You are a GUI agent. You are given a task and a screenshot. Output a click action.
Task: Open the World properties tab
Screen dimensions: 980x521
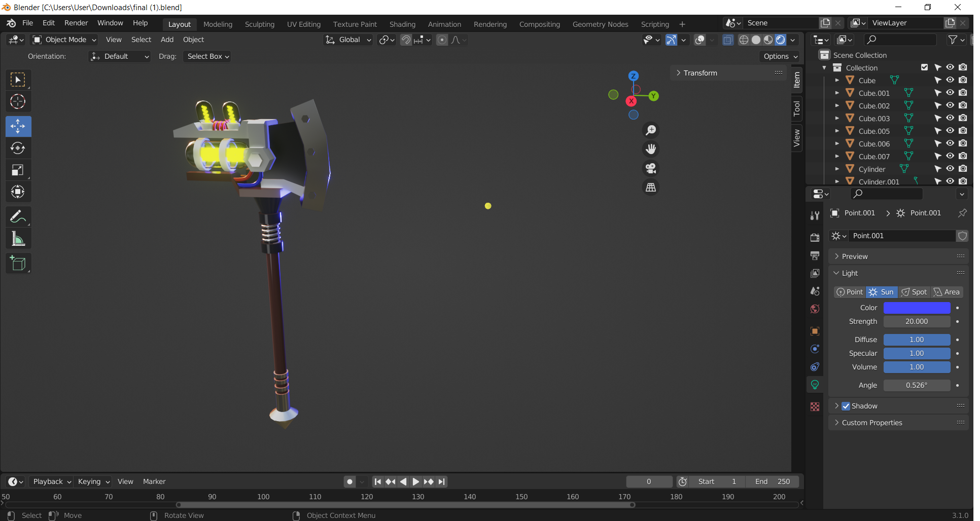(x=815, y=309)
